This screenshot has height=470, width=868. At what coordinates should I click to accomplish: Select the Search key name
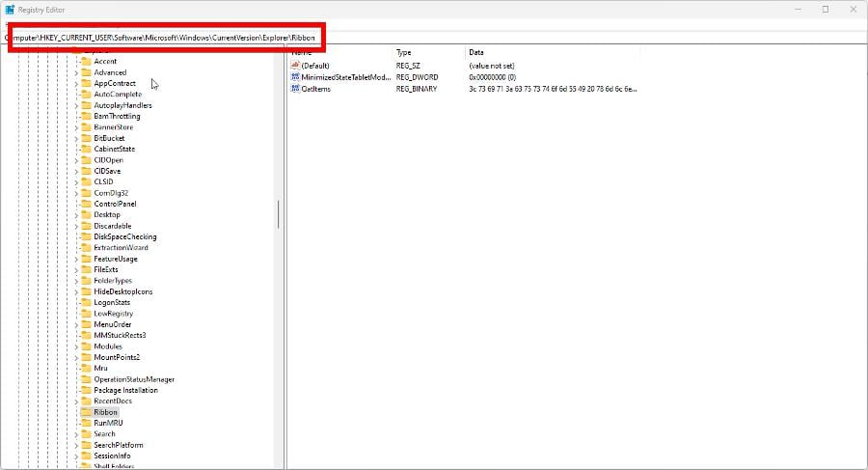[104, 434]
